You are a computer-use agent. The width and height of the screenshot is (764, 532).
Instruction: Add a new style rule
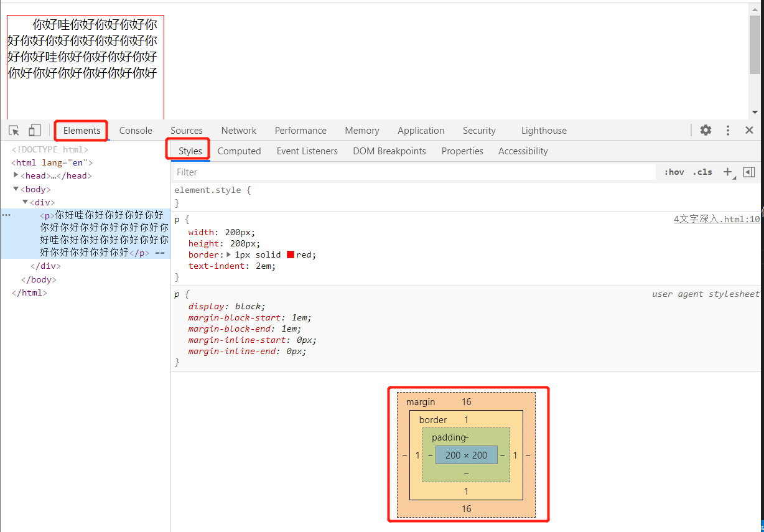(728, 172)
